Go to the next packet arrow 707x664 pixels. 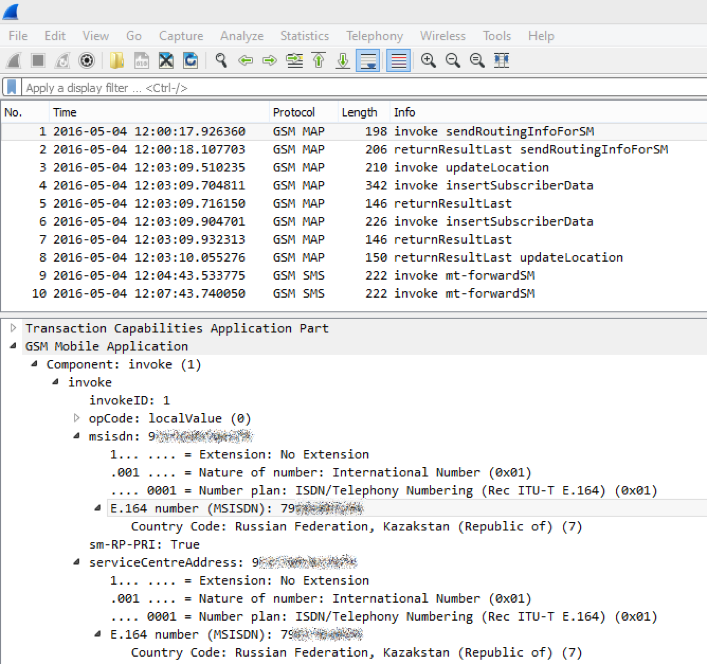pos(269,60)
